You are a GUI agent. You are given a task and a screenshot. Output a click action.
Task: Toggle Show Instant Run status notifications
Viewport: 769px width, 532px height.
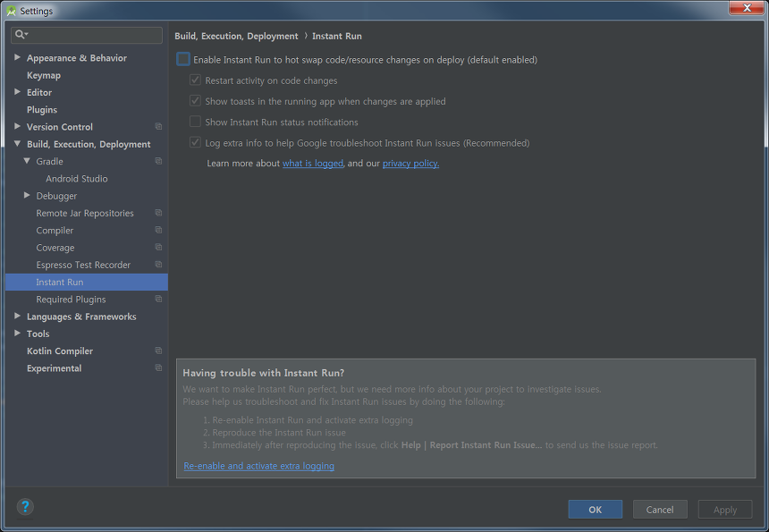point(195,122)
